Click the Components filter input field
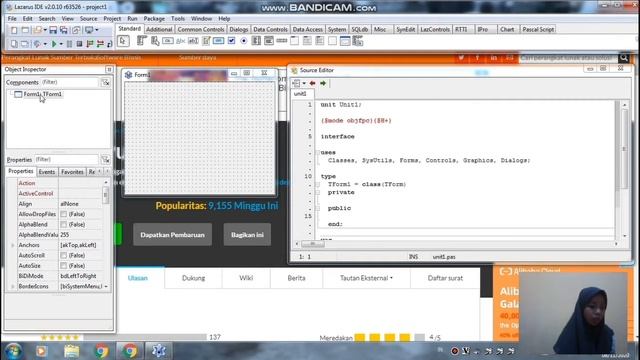The height and width of the screenshot is (360, 640). point(70,82)
